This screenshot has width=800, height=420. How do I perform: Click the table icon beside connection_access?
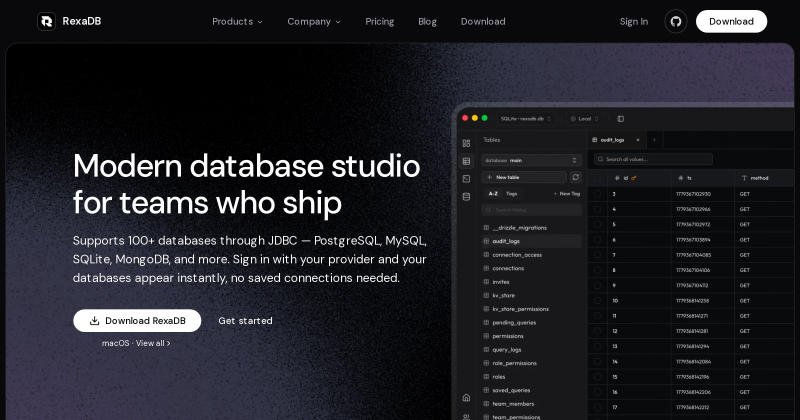(486, 255)
